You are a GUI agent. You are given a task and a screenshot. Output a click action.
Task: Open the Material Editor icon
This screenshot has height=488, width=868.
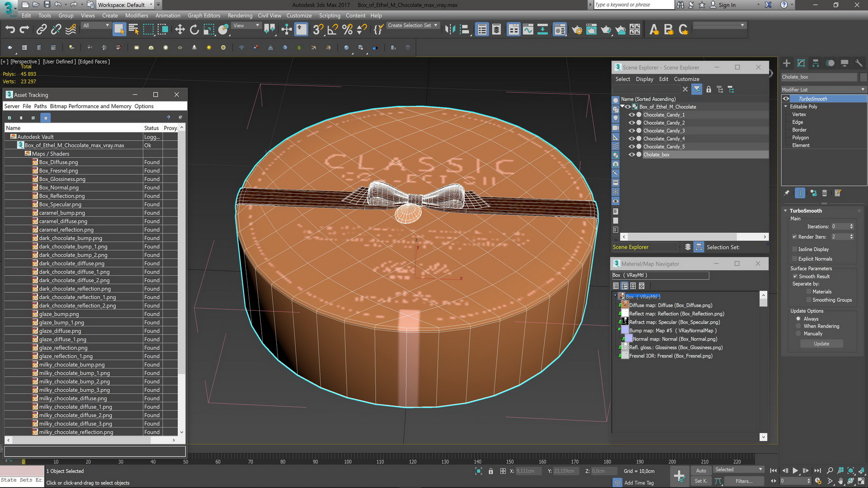[x=560, y=30]
